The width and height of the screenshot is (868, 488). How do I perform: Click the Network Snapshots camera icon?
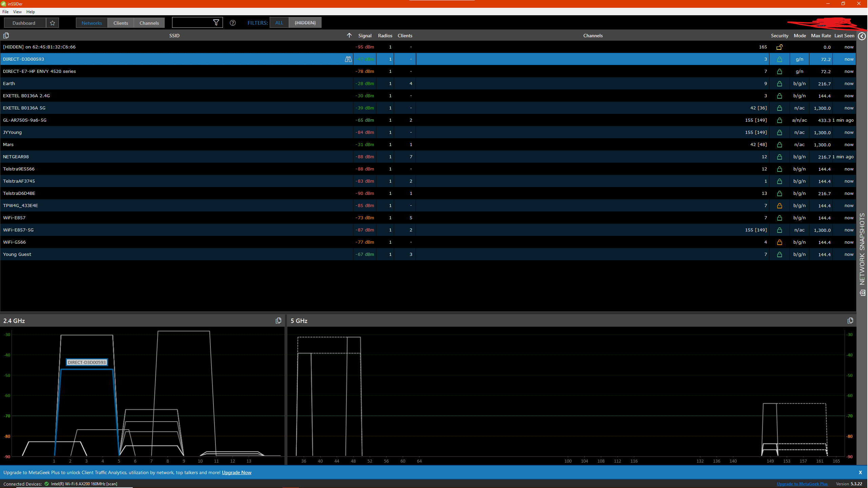(862, 293)
